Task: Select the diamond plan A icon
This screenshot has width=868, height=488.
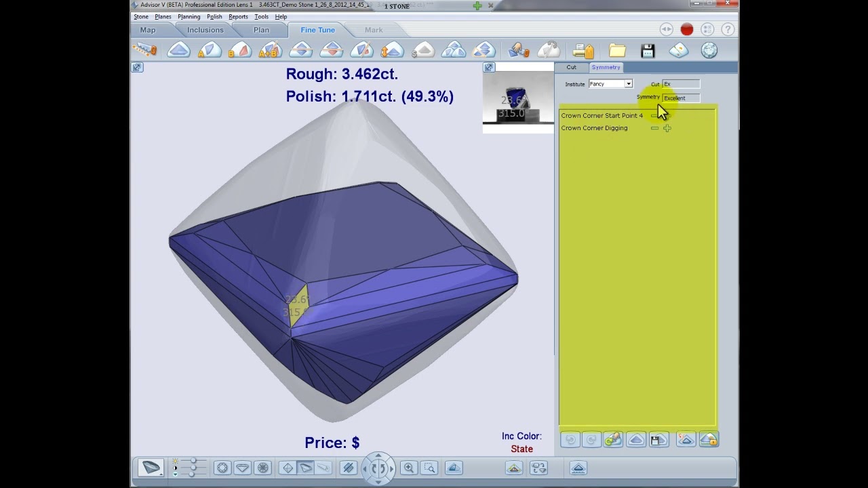Action: coord(209,49)
